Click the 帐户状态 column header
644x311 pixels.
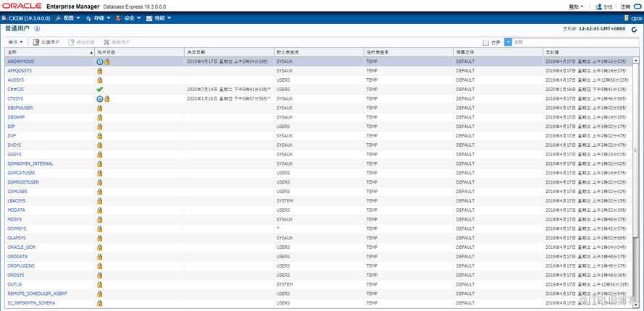pyautogui.click(x=139, y=53)
